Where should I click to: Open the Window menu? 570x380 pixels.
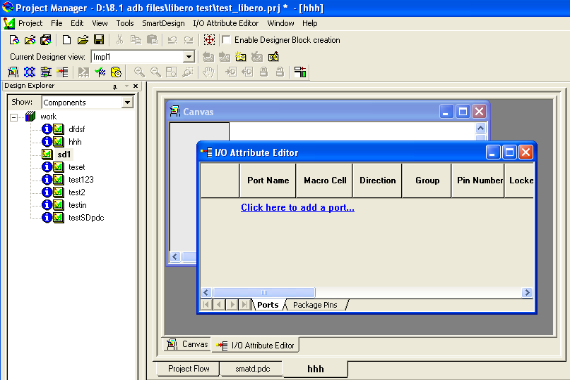point(281,23)
